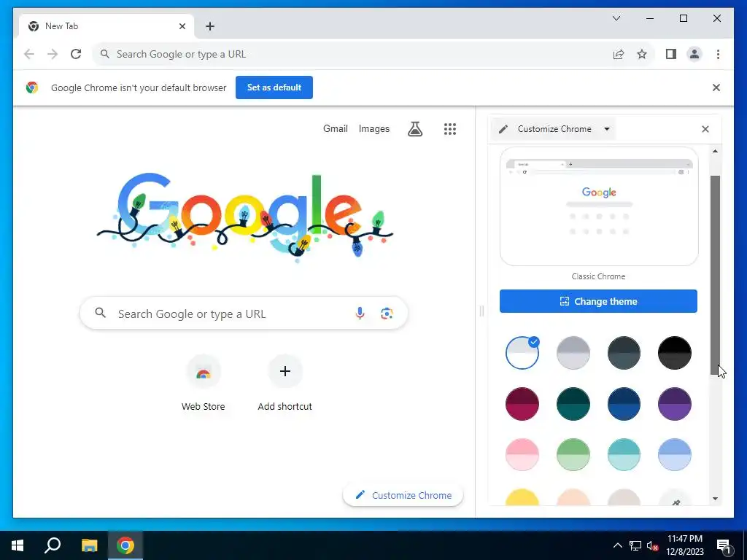Click the Customize Chrome button on the page
Image resolution: width=747 pixels, height=560 pixels.
point(403,495)
